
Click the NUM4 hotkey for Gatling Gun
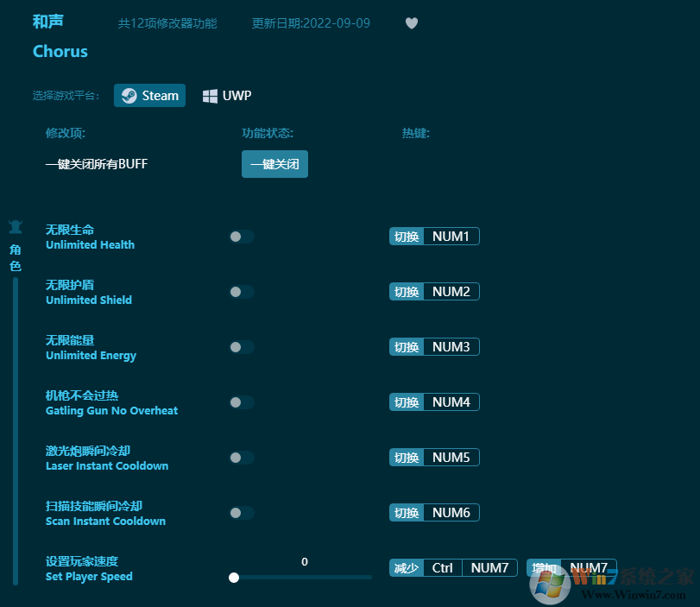coord(451,402)
